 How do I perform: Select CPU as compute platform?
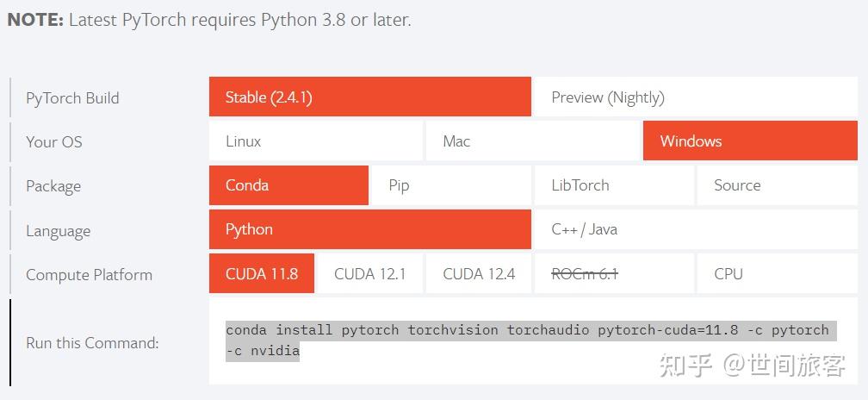point(777,274)
